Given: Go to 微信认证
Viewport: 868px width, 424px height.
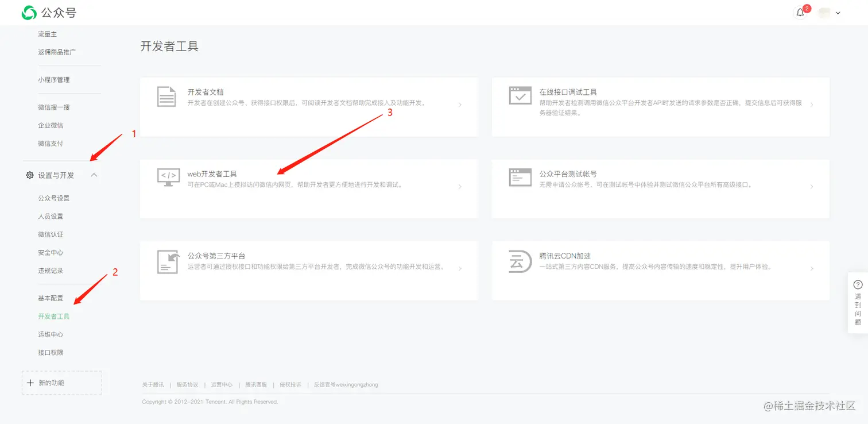Looking at the screenshot, I should (51, 234).
